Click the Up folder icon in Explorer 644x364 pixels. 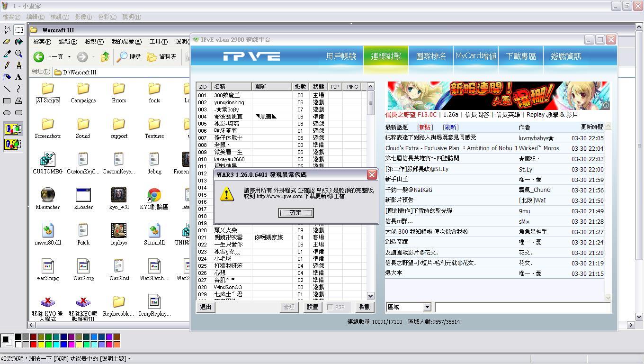tap(105, 57)
